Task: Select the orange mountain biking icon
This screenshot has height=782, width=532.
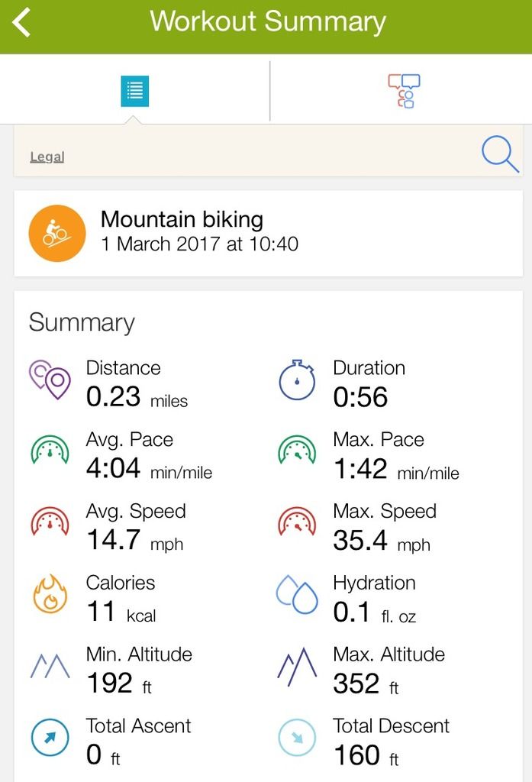Action: point(57,233)
